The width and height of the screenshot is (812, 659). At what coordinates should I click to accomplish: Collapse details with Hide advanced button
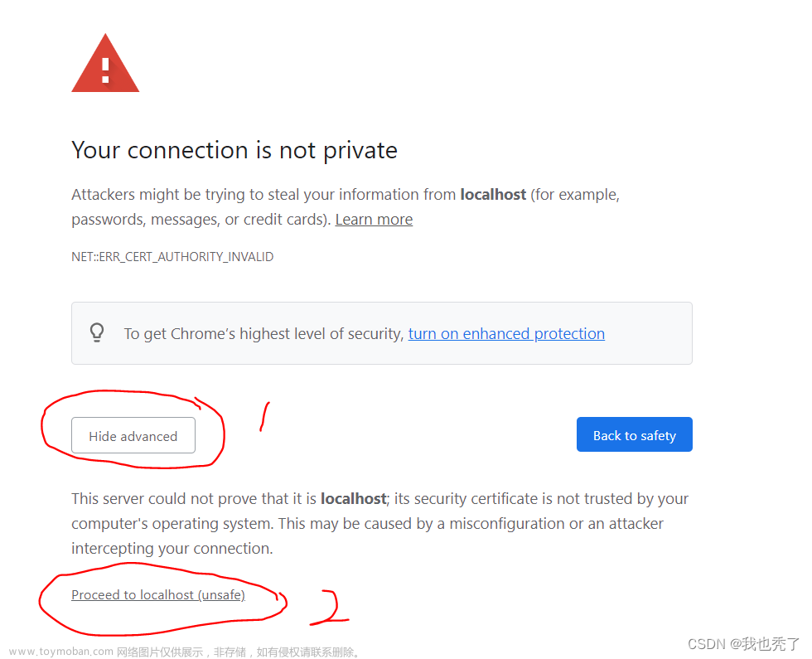pos(133,436)
